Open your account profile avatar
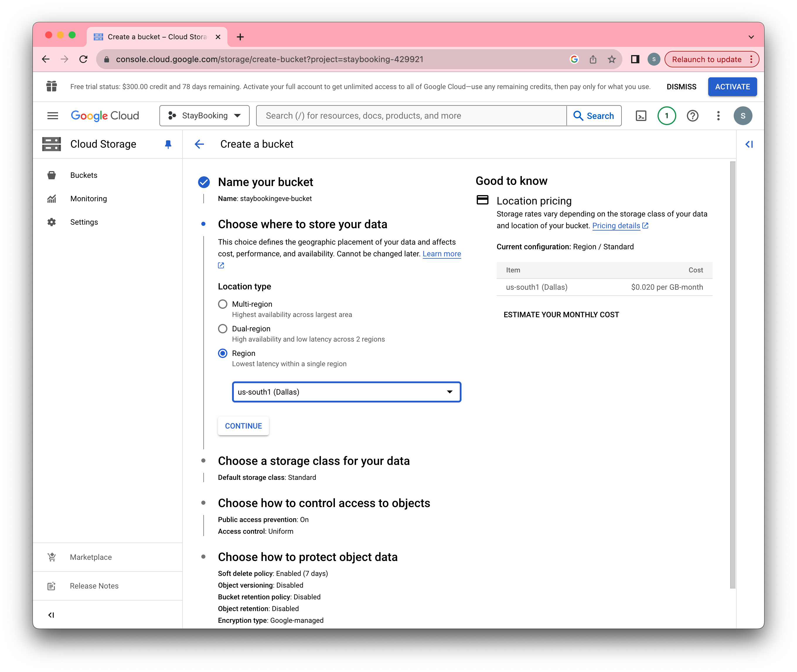 point(743,115)
